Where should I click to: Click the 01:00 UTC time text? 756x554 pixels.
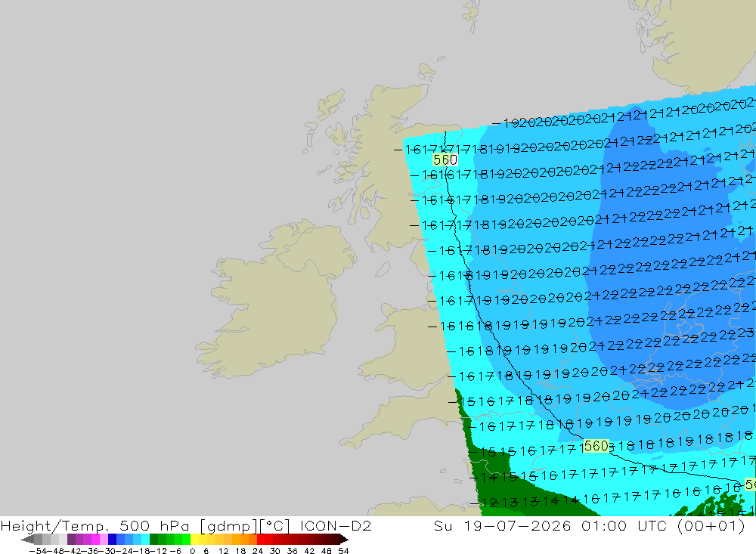coord(626,525)
